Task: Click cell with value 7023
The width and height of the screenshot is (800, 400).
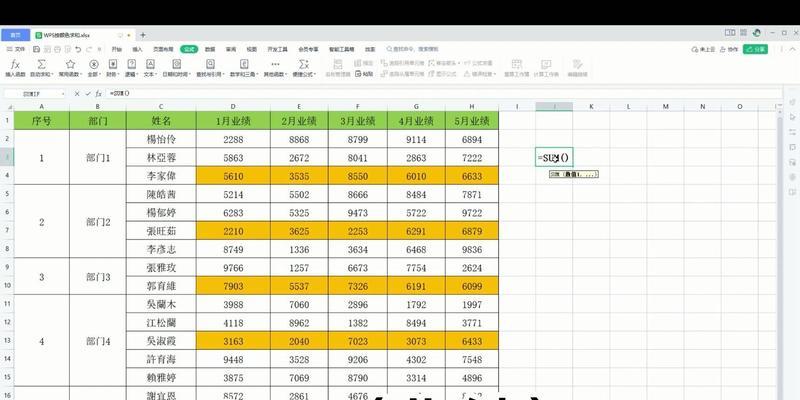Action: pos(358,341)
